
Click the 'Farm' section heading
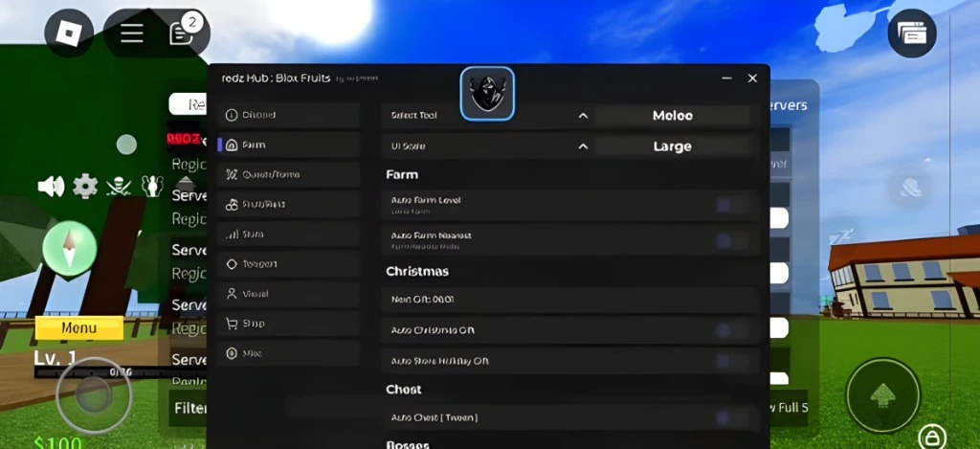(x=402, y=174)
